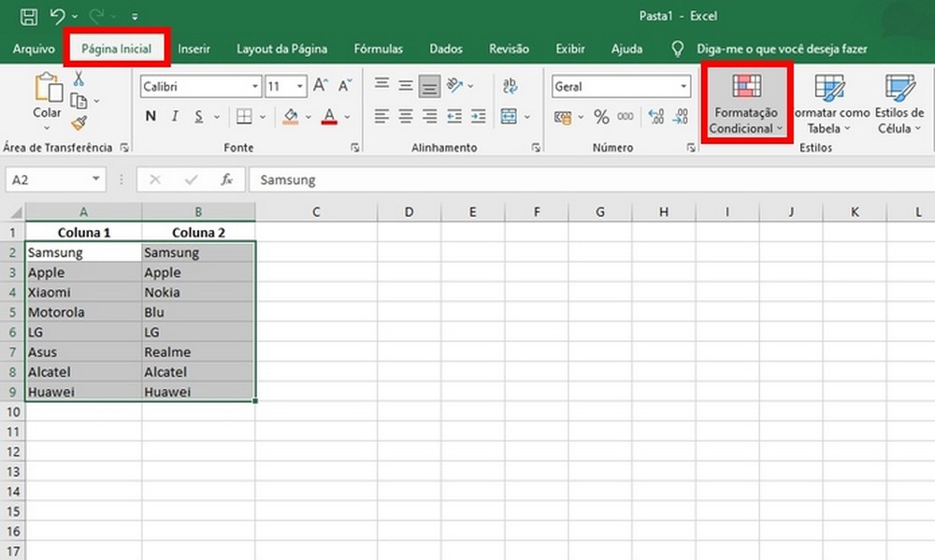Click the center alignment icon
Viewport: 935px width, 560px height.
(406, 116)
